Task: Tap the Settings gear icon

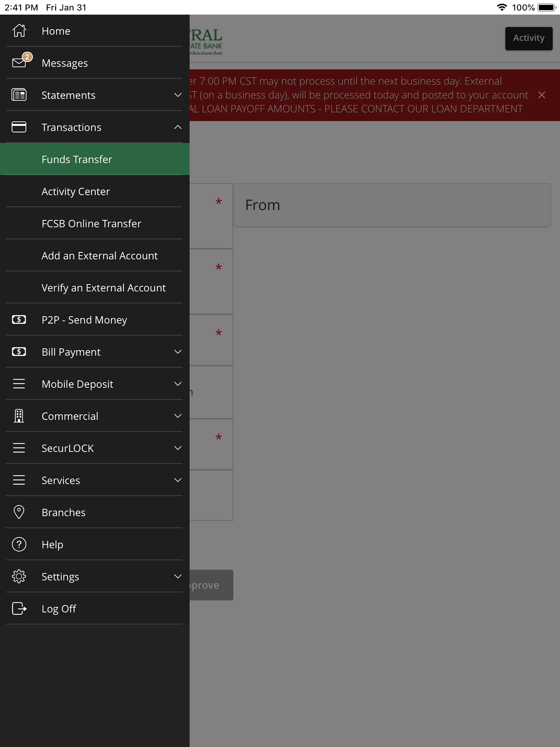Action: pyautogui.click(x=19, y=576)
